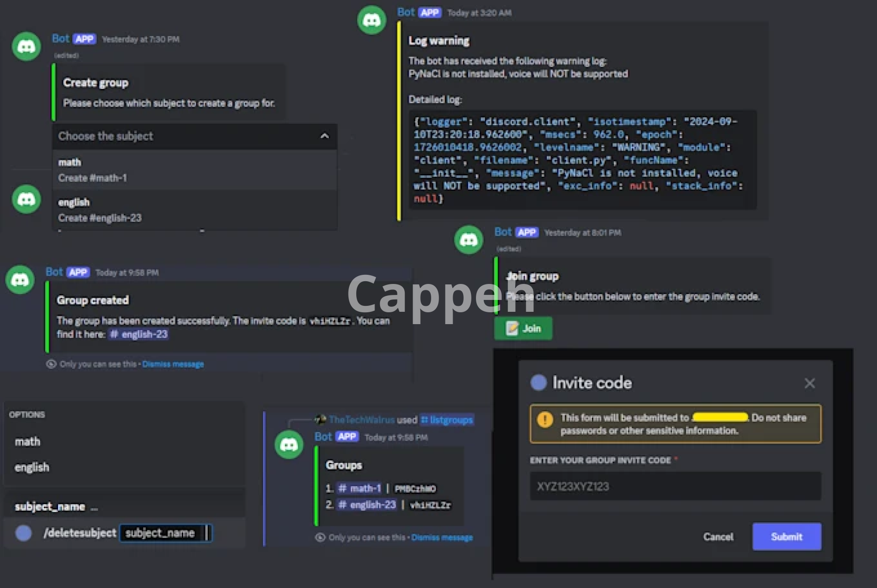
Task: Click the yellow warning icon in dialog
Action: [x=545, y=419]
